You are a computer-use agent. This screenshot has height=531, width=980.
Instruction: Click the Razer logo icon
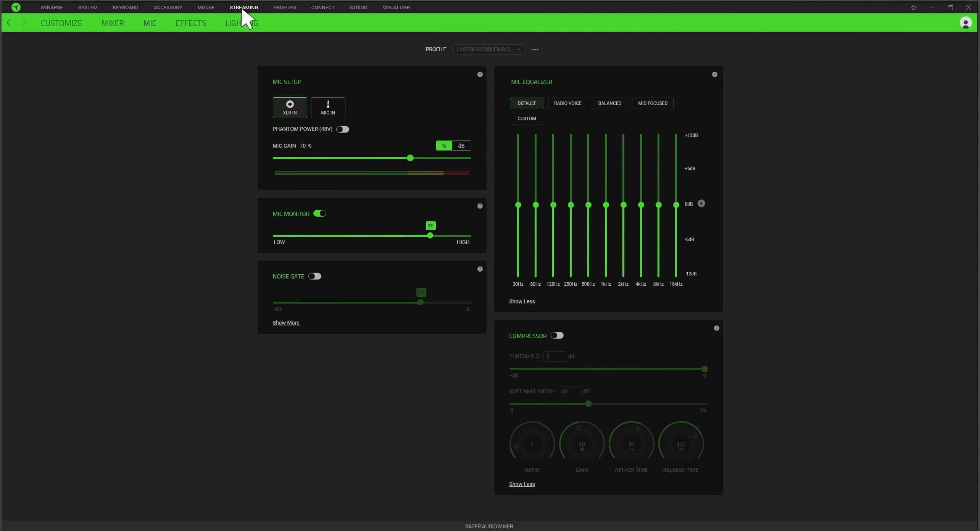point(16,7)
